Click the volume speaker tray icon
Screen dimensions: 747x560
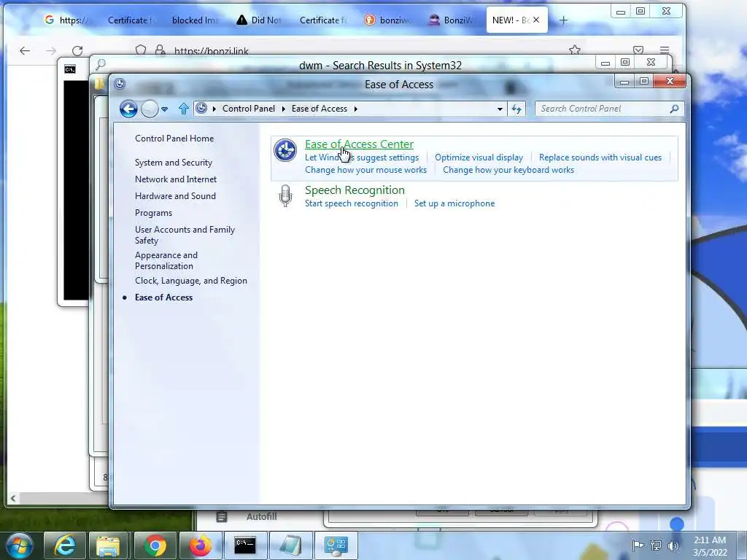click(x=673, y=545)
